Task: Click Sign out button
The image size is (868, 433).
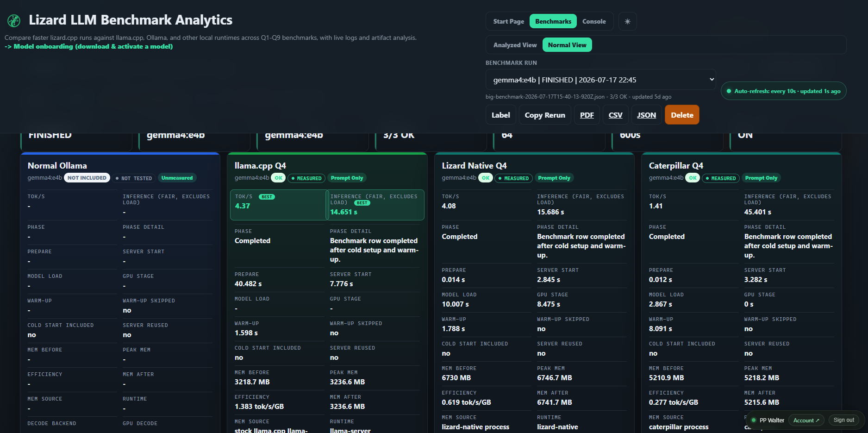Action: (843, 420)
